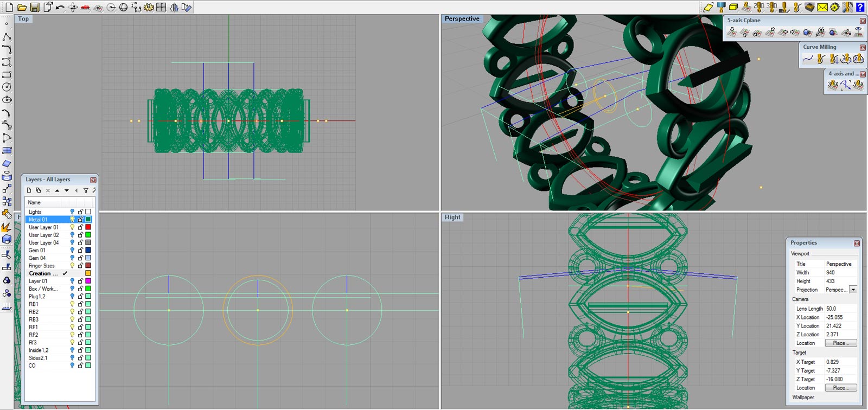The height and width of the screenshot is (410, 868).
Task: Turn on the RB1 layer light bulb
Action: [72, 304]
